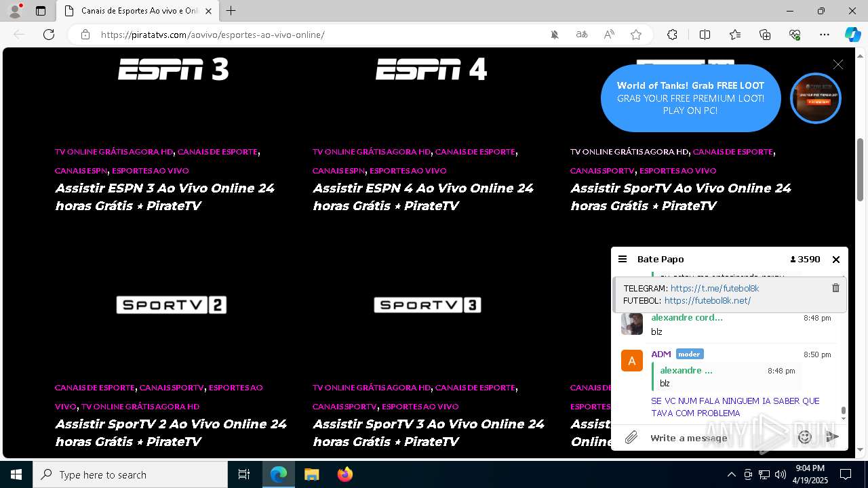Open Assistir SporTV Ao Vivo Online link

point(681,197)
